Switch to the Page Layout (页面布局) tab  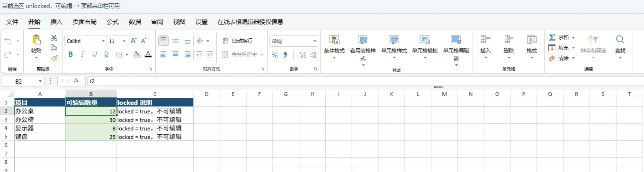85,22
